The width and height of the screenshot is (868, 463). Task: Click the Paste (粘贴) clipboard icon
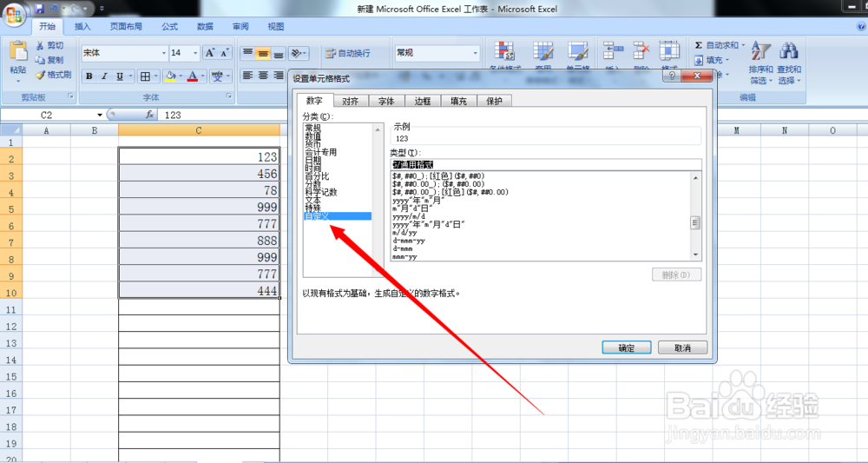point(18,51)
